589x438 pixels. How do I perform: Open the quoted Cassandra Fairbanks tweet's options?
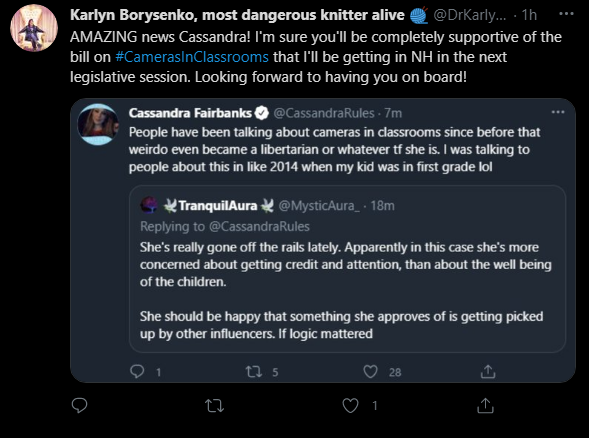(558, 112)
